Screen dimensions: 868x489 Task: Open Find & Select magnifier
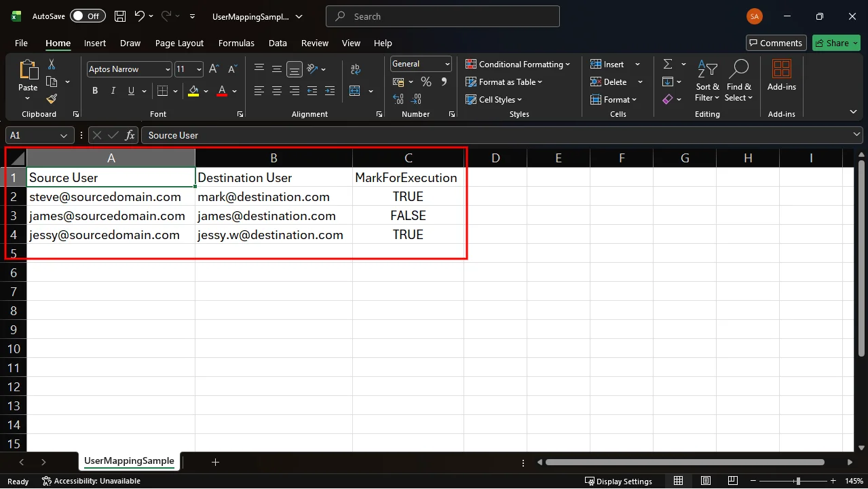pos(738,81)
